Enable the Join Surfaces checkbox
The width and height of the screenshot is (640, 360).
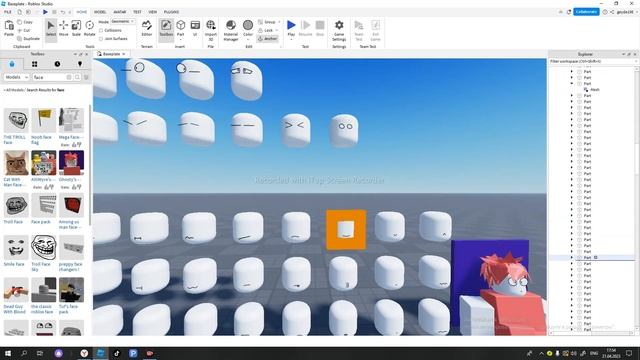point(101,38)
